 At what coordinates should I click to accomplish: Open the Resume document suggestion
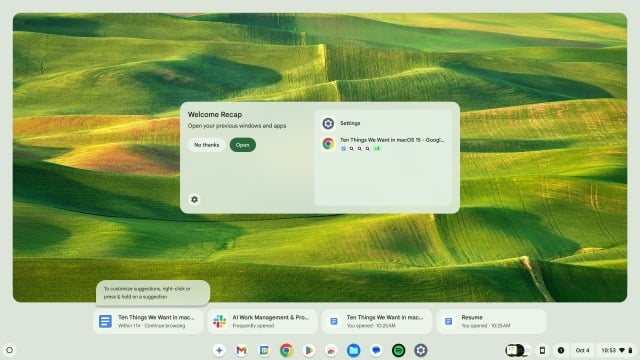[x=491, y=321]
